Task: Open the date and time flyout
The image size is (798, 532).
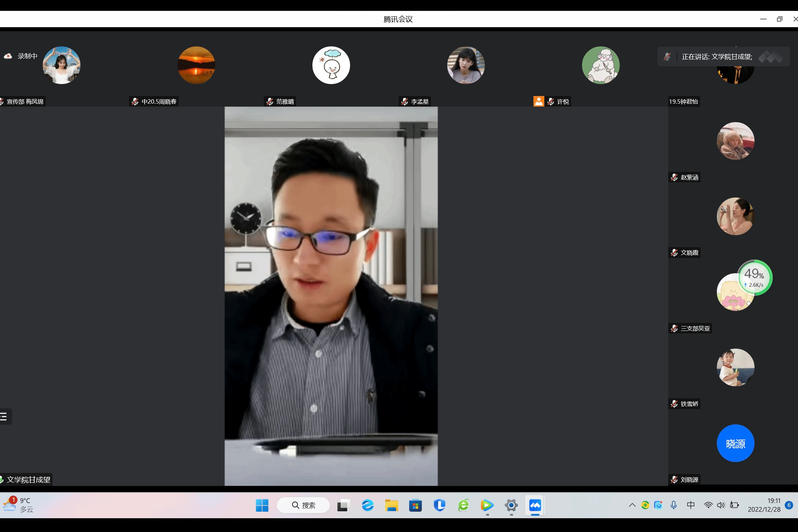Action: click(x=764, y=505)
